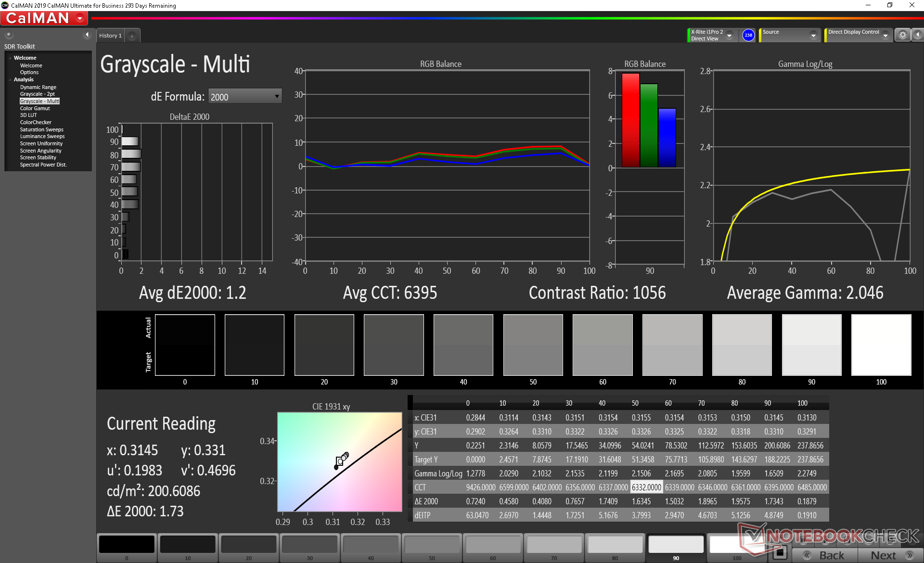Open Color Gamut in the sidebar
Screen dimensions: 924x563
pyautogui.click(x=35, y=108)
